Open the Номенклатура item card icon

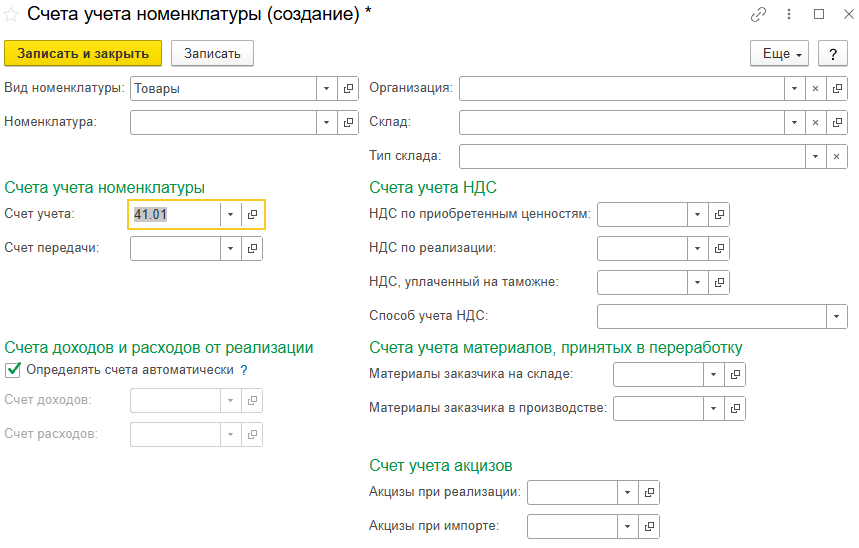[348, 122]
